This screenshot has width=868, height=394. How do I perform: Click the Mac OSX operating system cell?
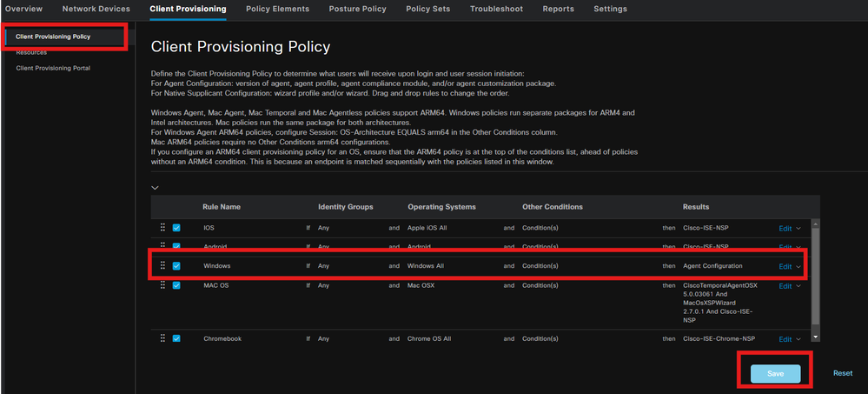(x=421, y=285)
